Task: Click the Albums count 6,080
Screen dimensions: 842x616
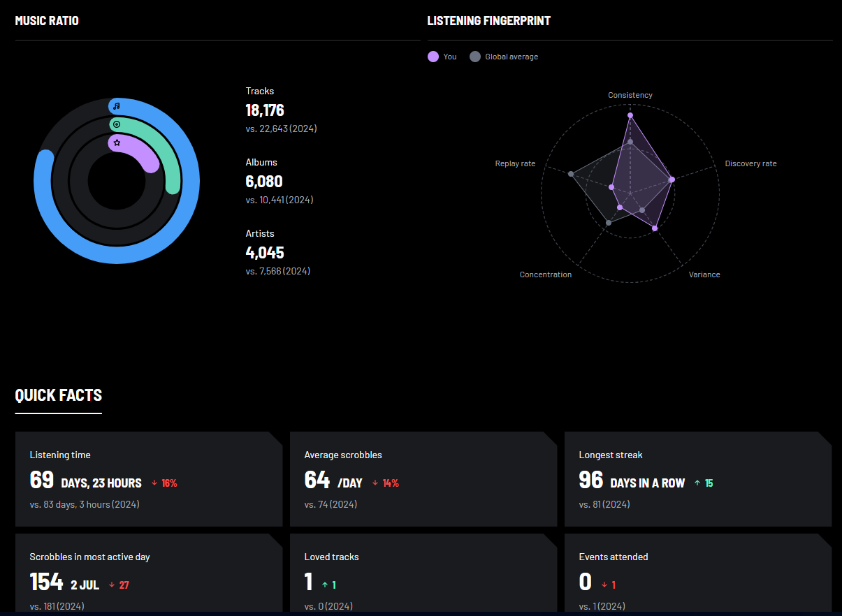Action: point(264,182)
